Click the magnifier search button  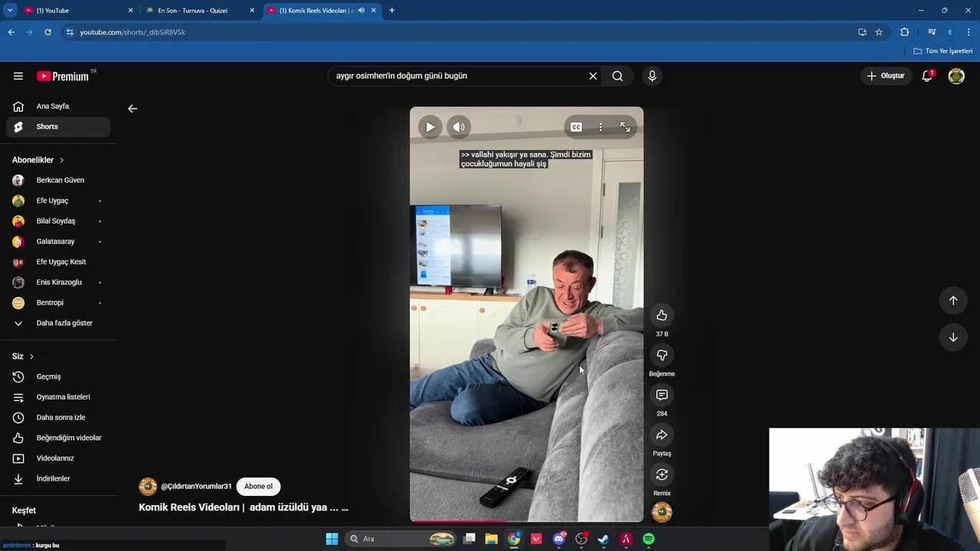coord(617,76)
